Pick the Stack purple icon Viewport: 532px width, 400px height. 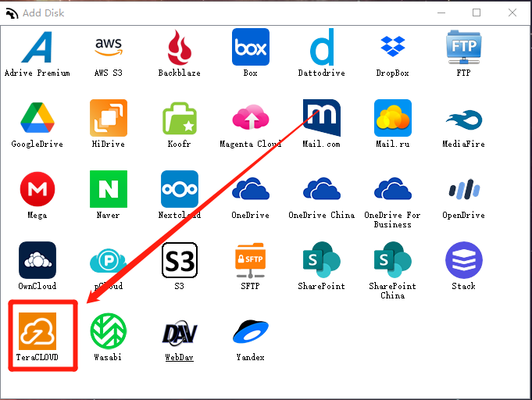click(463, 260)
